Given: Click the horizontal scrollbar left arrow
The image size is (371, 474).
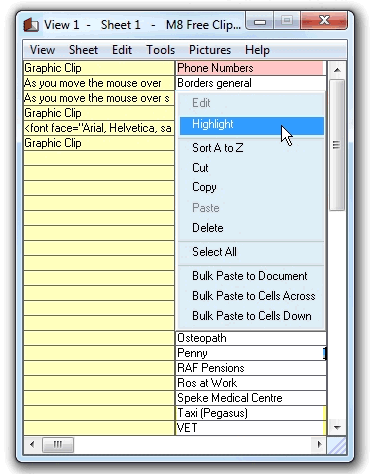Looking at the screenshot, I should point(32,444).
